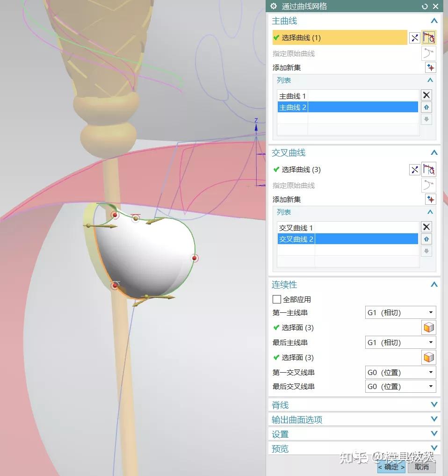Enable the 全部应用 checkbox
Viewport: 448px width, 476px height.
pyautogui.click(x=276, y=299)
